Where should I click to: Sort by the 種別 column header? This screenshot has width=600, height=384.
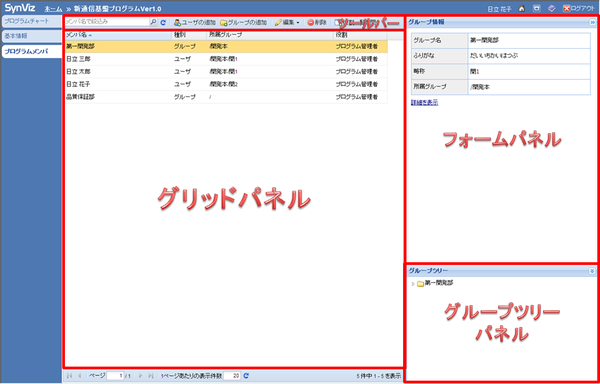(189, 36)
